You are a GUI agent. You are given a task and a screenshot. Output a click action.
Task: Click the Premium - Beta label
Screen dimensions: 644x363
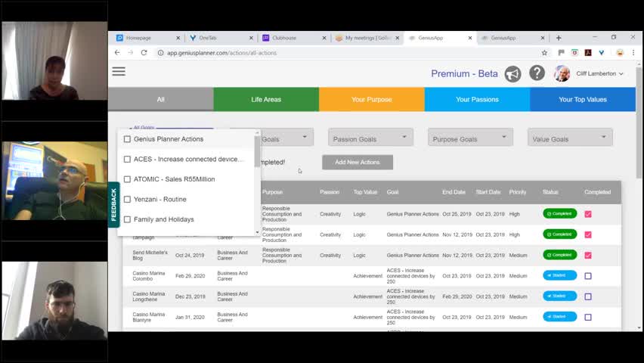464,74
